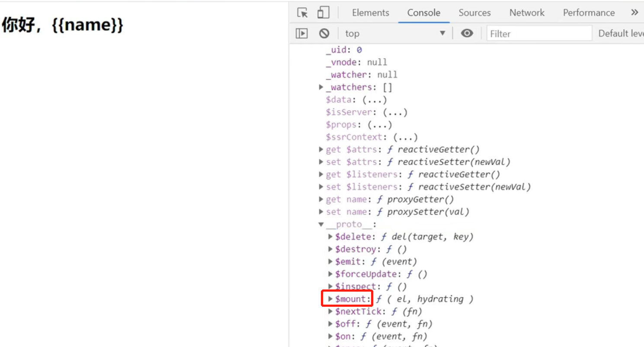Expand the $inspect function entry
The image size is (644, 347).
(x=331, y=286)
